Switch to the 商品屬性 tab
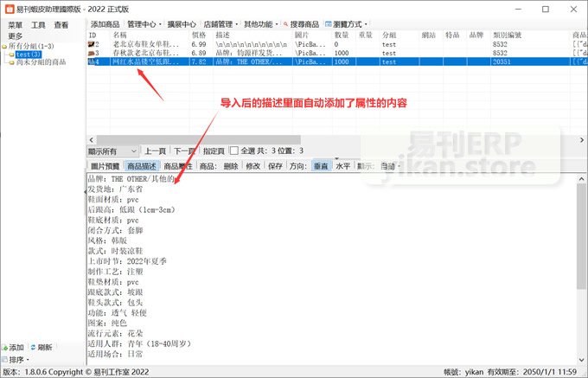 point(178,166)
